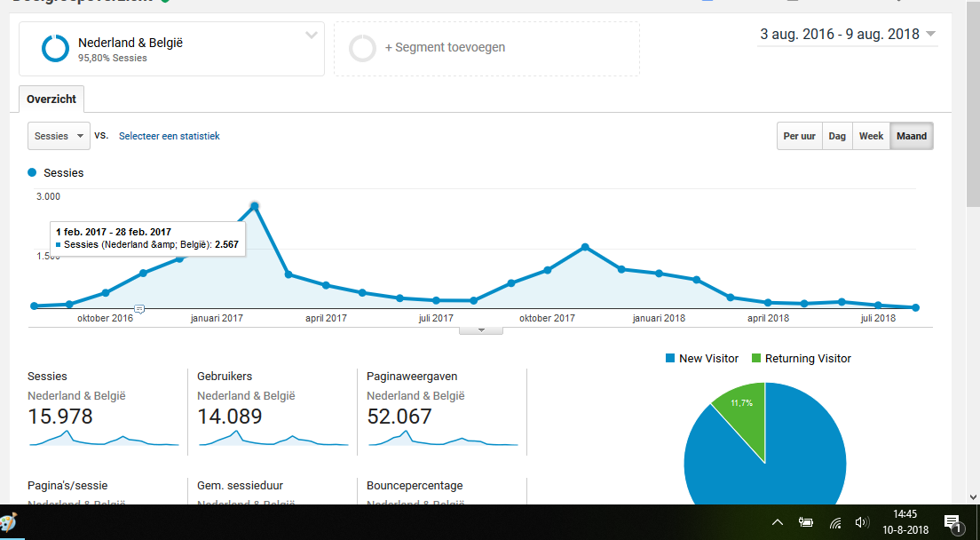980x540 pixels.
Task: Click the Nederland & België segment donut icon
Action: click(x=55, y=49)
